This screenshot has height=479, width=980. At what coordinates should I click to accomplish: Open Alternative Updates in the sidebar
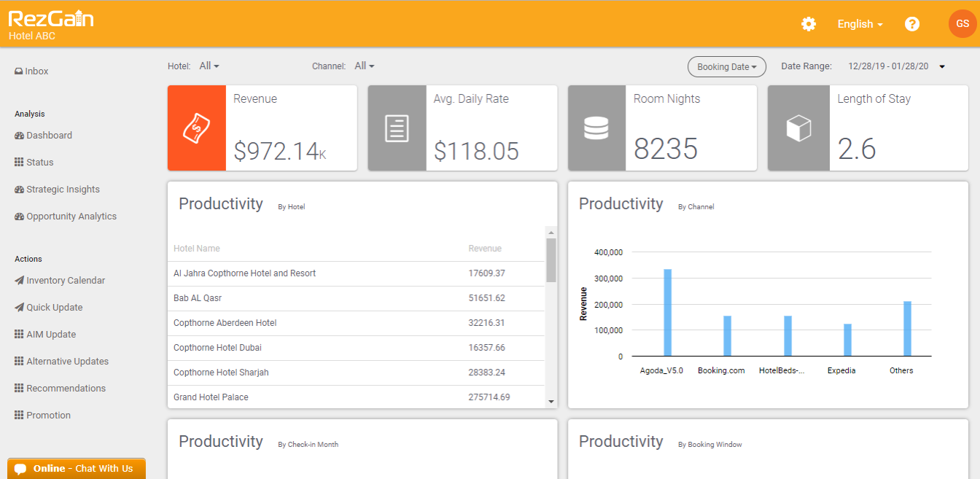pyautogui.click(x=61, y=362)
